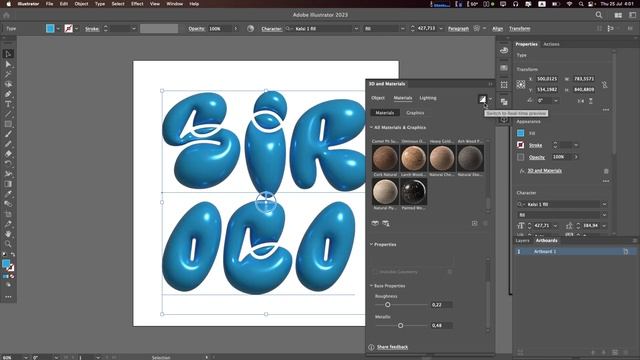The height and width of the screenshot is (360, 640).
Task: Select Artboard 1 row in Artboards panel
Action: [x=575, y=251]
